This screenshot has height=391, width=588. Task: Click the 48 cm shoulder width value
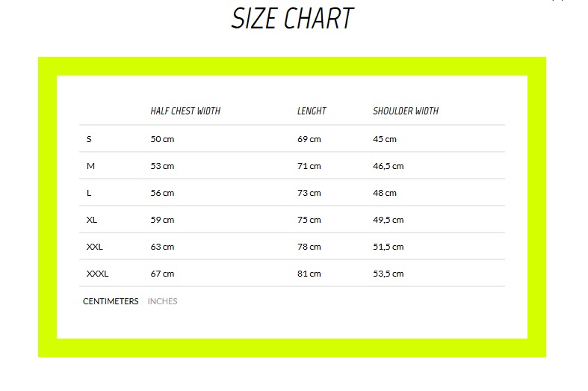pyautogui.click(x=384, y=193)
